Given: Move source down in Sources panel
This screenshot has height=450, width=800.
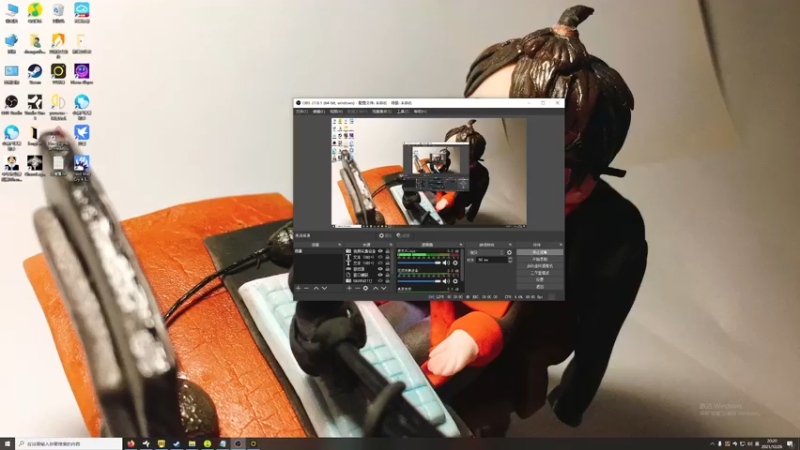Looking at the screenshot, I should click(384, 288).
